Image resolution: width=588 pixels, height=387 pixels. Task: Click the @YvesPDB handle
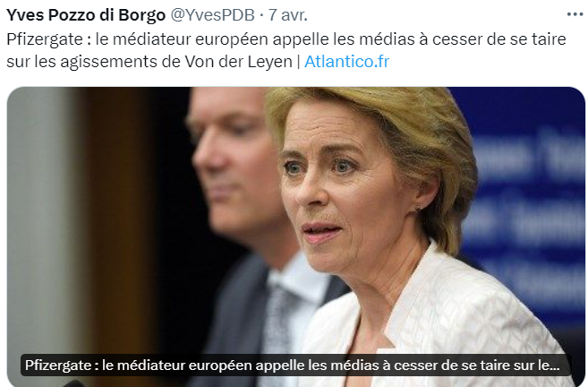[x=213, y=15]
